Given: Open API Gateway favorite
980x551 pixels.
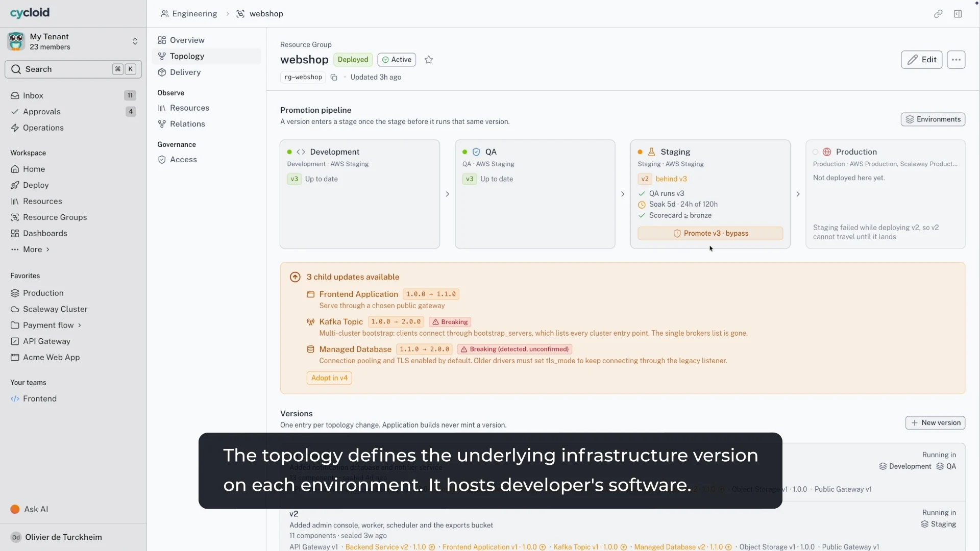Looking at the screenshot, I should coord(73,341).
